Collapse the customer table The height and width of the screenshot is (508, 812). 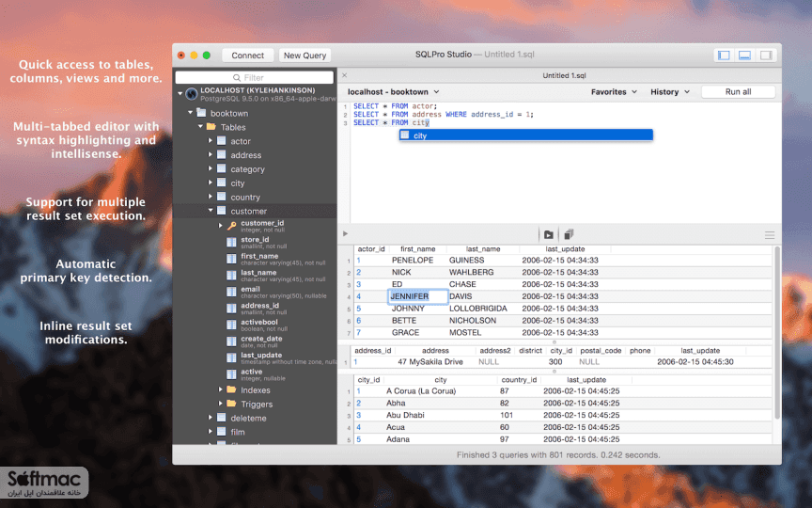(211, 211)
